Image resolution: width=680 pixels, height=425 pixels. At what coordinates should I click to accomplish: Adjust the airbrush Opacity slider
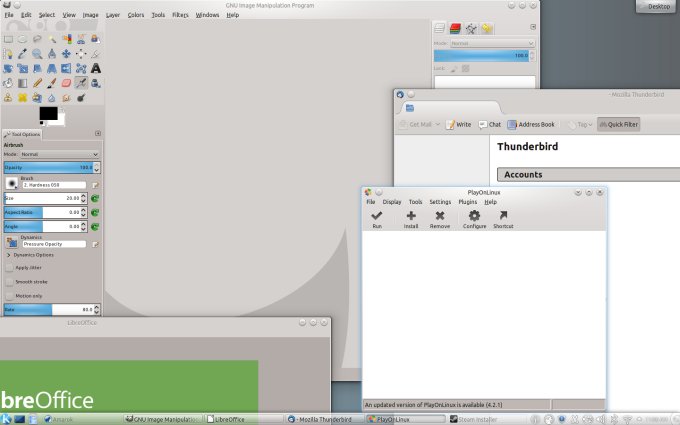(52, 167)
